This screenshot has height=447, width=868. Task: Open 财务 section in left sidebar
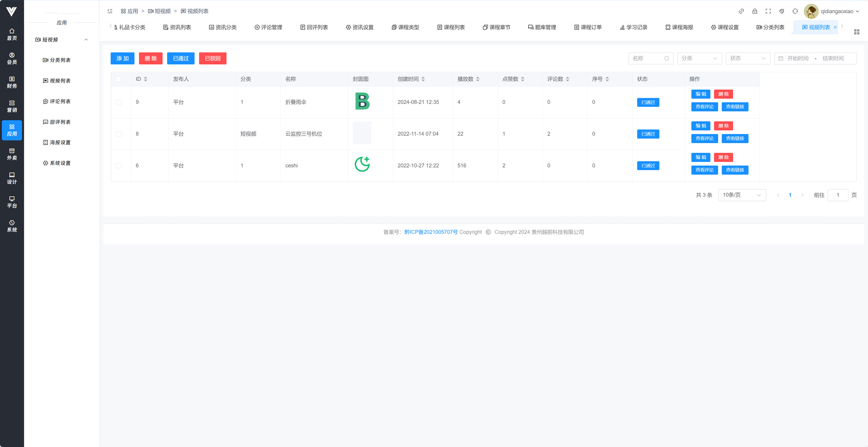pyautogui.click(x=12, y=82)
